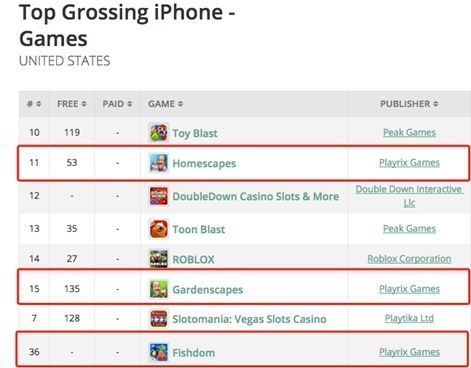
Task: Open the Homescapes game link
Action: coord(204,163)
